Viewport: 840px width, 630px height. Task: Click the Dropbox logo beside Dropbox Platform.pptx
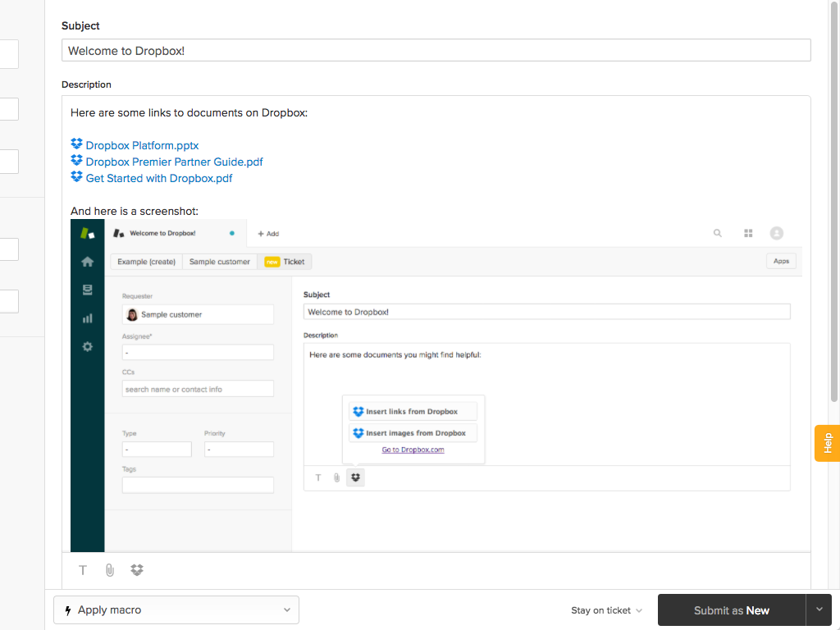point(76,144)
